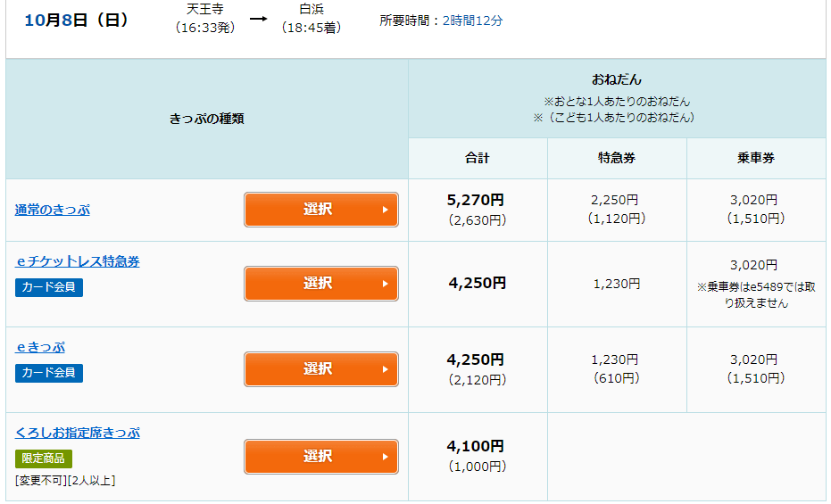831x504 pixels.
Task: Click the 10月8日（日） date heading
Action: point(77,20)
